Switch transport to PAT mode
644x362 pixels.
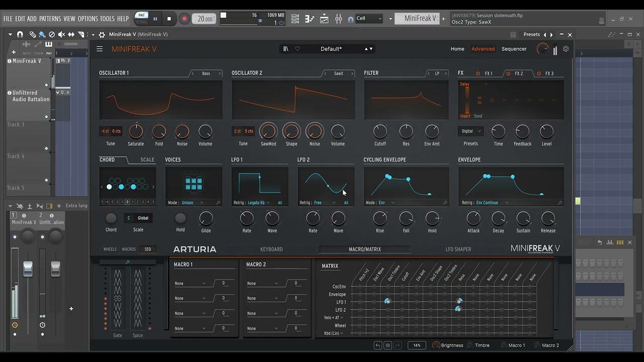point(142,15)
